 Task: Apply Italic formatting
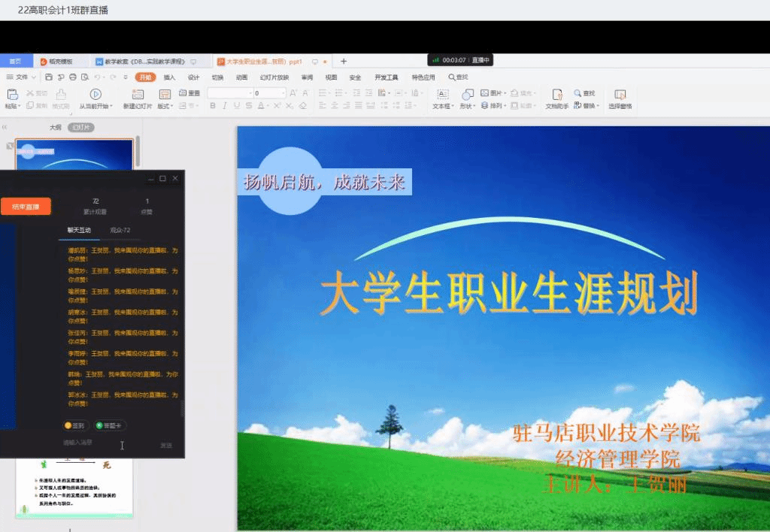224,105
